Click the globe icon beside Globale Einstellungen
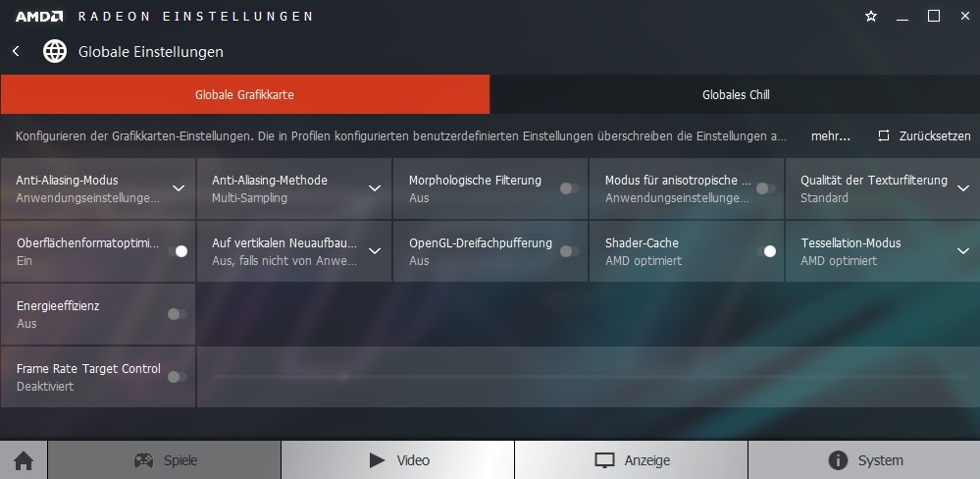Image resolution: width=980 pixels, height=479 pixels. point(55,51)
